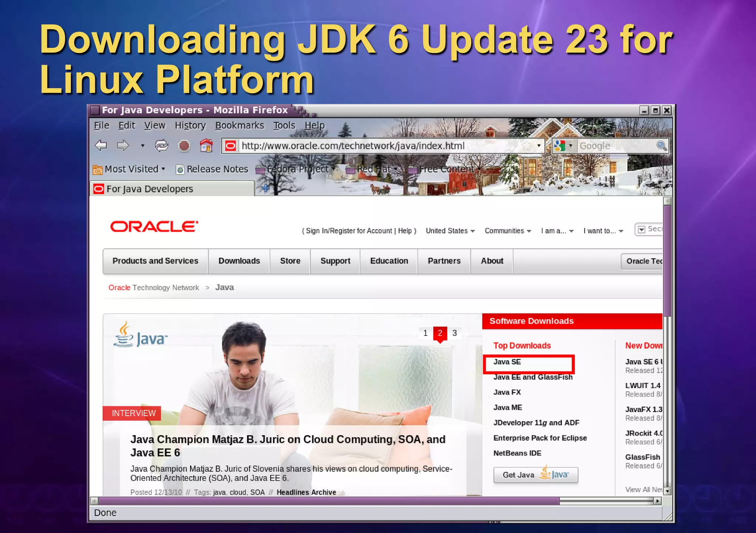
Task: Open the LWUIT 1.4 new download link
Action: click(643, 385)
